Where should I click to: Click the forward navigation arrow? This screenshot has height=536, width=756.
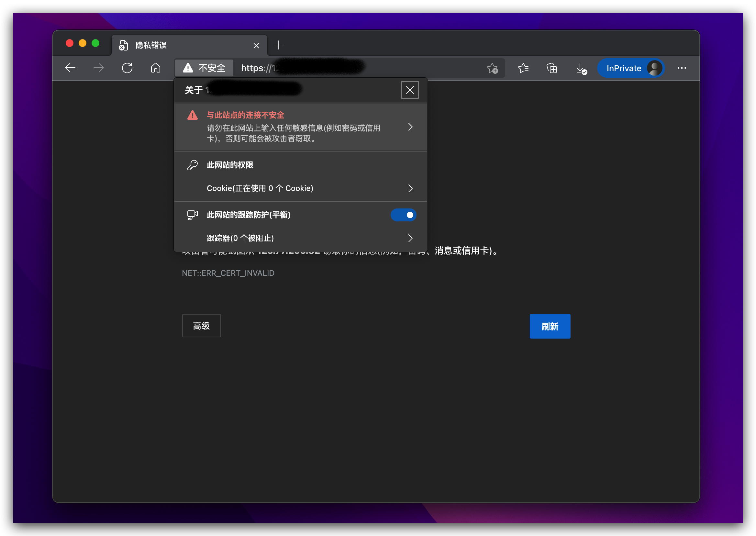(98, 68)
